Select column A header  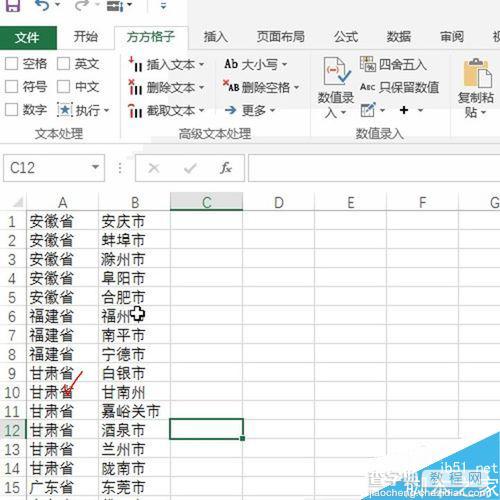pos(62,202)
